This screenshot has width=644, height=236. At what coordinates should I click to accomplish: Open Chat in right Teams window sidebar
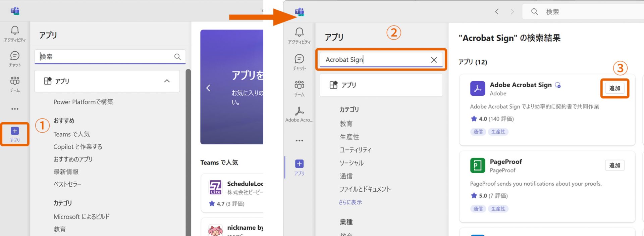pyautogui.click(x=299, y=62)
